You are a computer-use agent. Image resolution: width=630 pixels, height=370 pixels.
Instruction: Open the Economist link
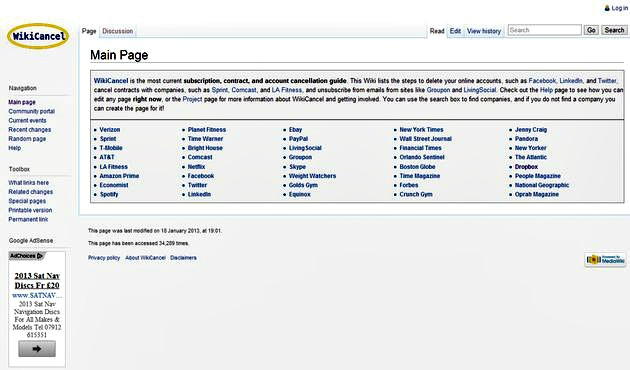coord(114,185)
